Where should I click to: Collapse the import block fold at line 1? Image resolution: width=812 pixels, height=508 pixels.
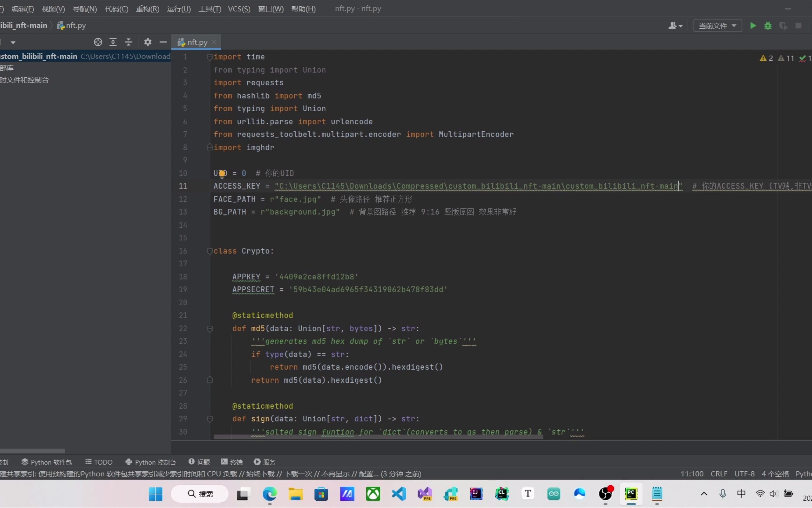[x=210, y=57]
